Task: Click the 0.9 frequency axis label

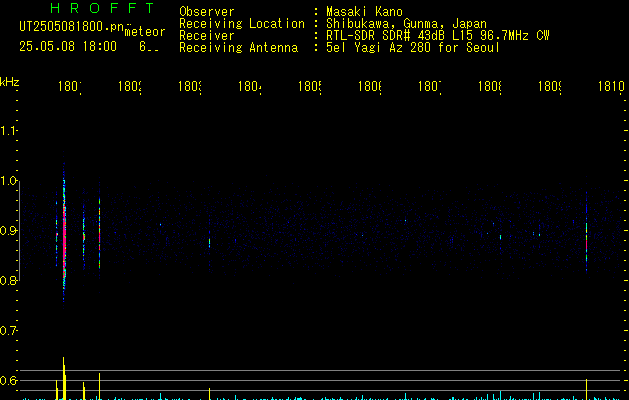Action: tap(8, 231)
